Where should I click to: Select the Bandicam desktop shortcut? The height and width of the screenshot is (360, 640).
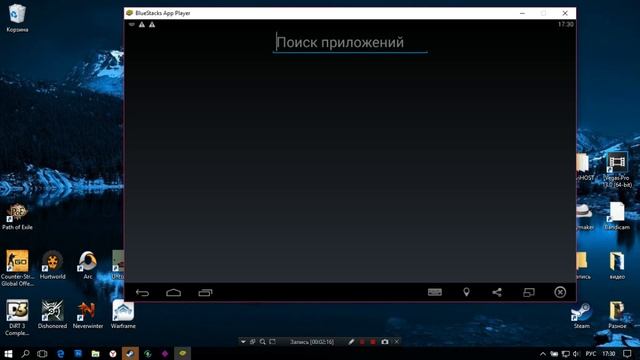[x=617, y=216]
